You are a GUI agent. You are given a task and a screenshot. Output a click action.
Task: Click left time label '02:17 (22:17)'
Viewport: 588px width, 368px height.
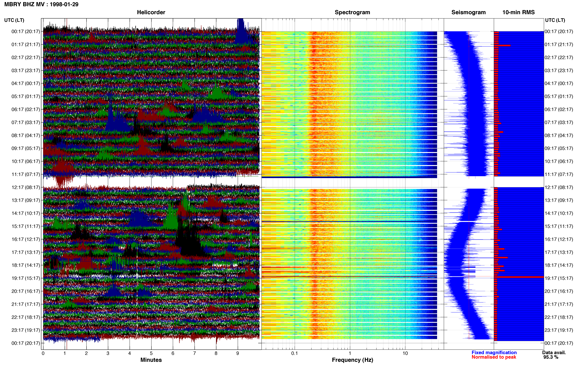click(26, 57)
